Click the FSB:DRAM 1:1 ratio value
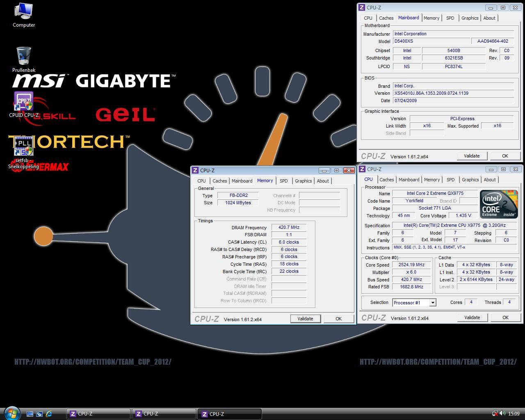Image resolution: width=525 pixels, height=420 pixels. 289,235
